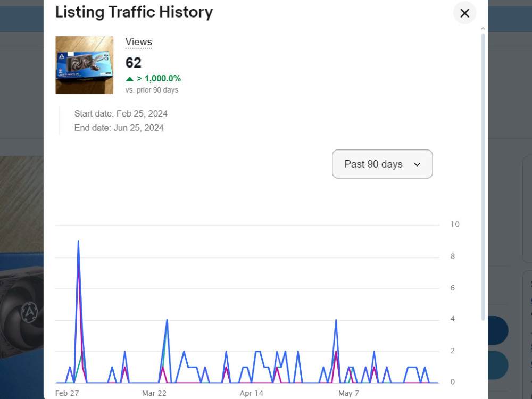The height and width of the screenshot is (399, 532).
Task: Click the Mar 22 x-axis label
Action: pyautogui.click(x=154, y=393)
